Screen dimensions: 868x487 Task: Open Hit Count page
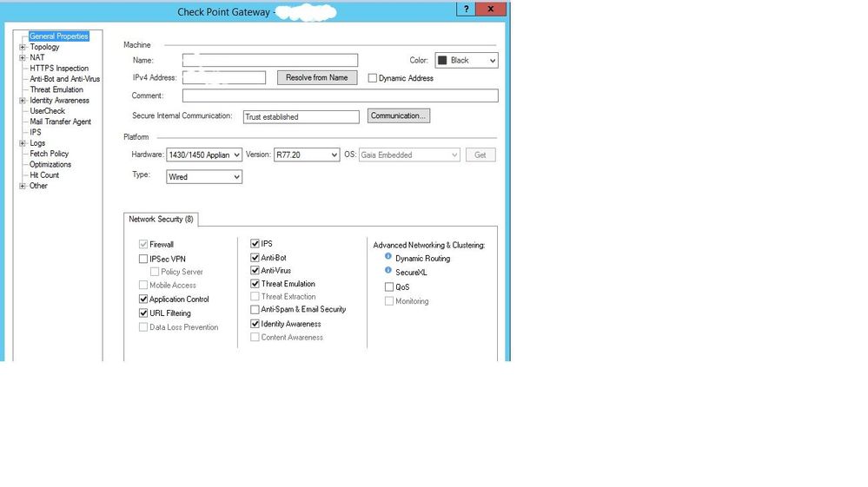tap(44, 174)
